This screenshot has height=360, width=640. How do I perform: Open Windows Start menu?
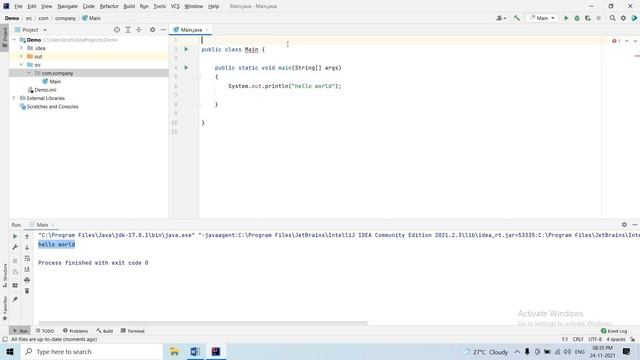pyautogui.click(x=10, y=351)
